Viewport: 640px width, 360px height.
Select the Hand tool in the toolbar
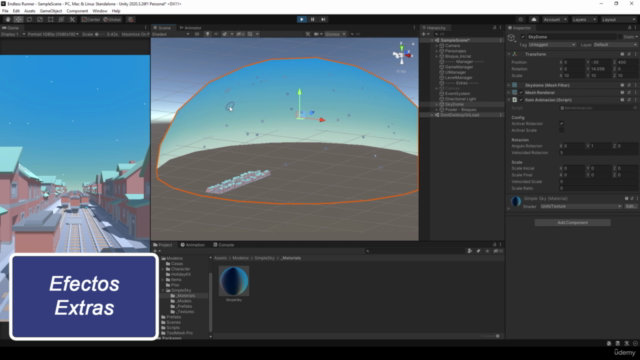pos(8,19)
